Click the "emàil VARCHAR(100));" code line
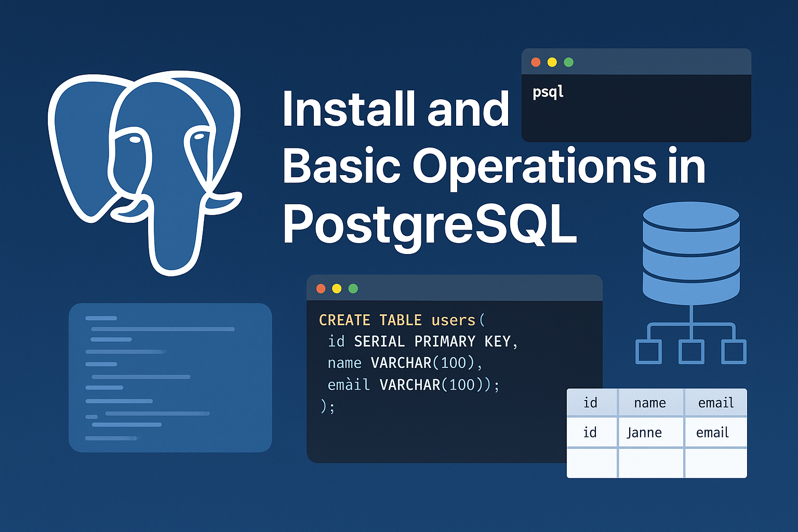This screenshot has width=798, height=532. (413, 384)
